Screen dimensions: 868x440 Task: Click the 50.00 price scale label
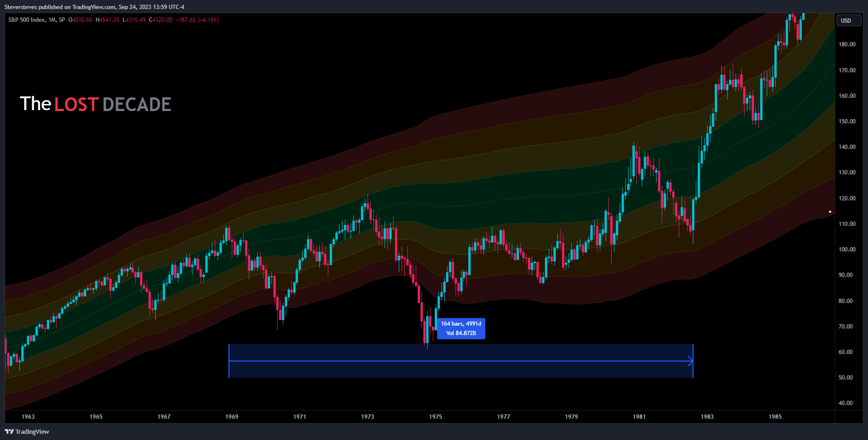pyautogui.click(x=846, y=378)
